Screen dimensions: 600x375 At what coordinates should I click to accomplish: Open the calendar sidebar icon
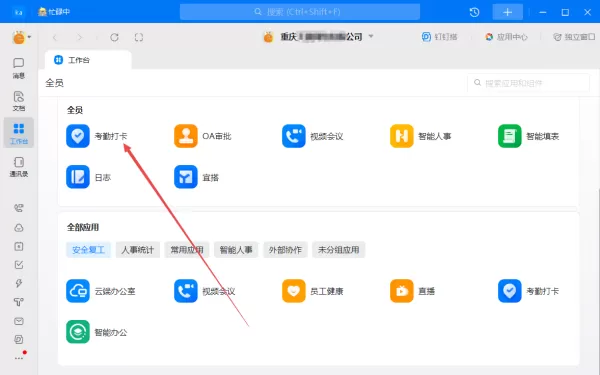[18, 246]
